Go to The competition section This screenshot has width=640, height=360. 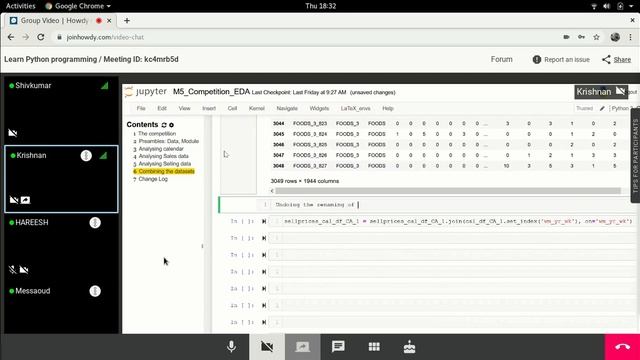point(157,133)
